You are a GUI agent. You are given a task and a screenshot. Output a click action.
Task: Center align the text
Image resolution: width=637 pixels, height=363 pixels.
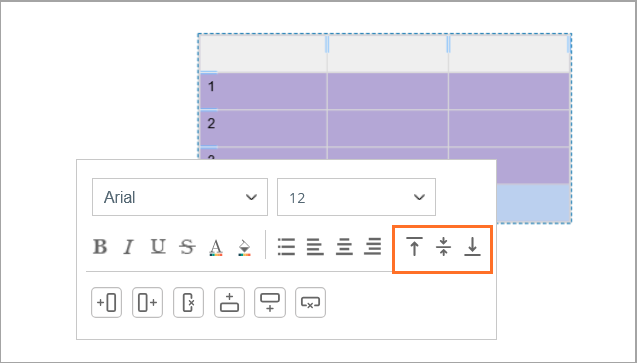coord(344,246)
